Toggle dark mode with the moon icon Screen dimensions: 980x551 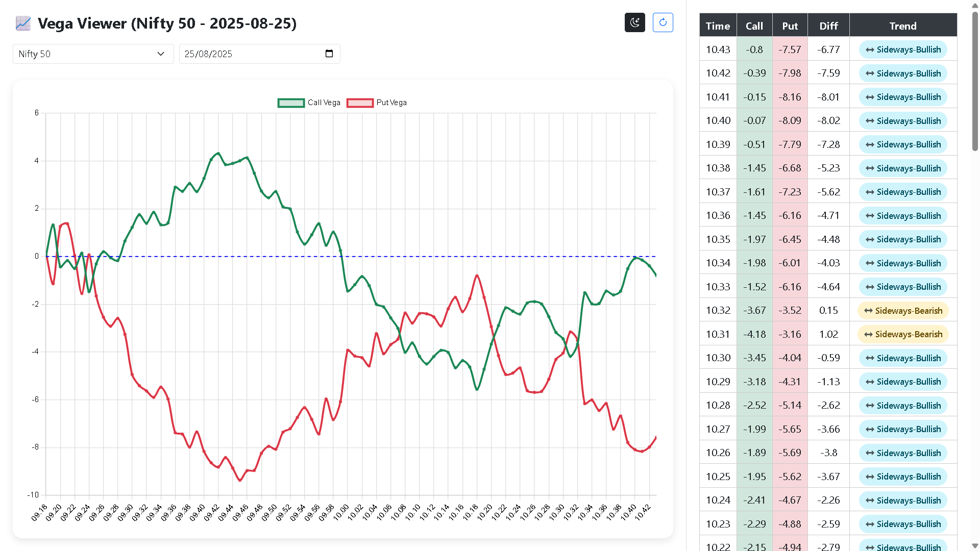(634, 22)
